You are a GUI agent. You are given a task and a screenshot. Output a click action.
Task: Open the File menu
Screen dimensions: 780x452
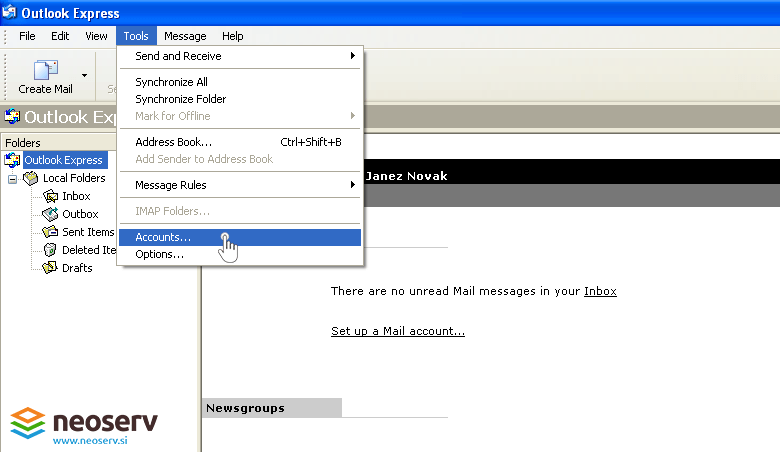[x=27, y=36]
